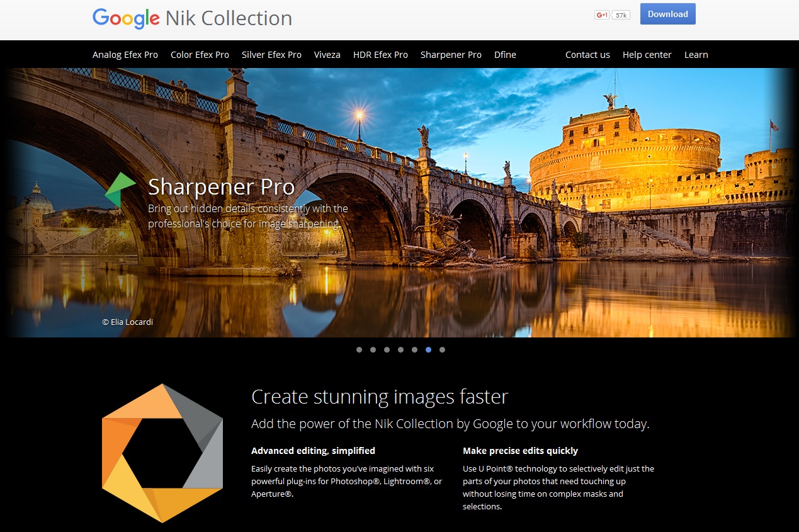Screen dimensions: 799x532
Task: Click the Google Nik Collection logo
Action: coord(192,18)
